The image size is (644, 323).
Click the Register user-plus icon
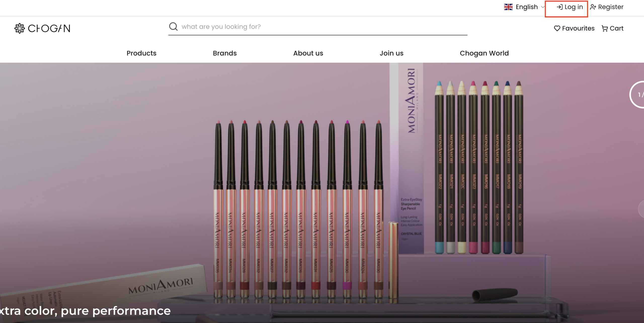tap(593, 7)
